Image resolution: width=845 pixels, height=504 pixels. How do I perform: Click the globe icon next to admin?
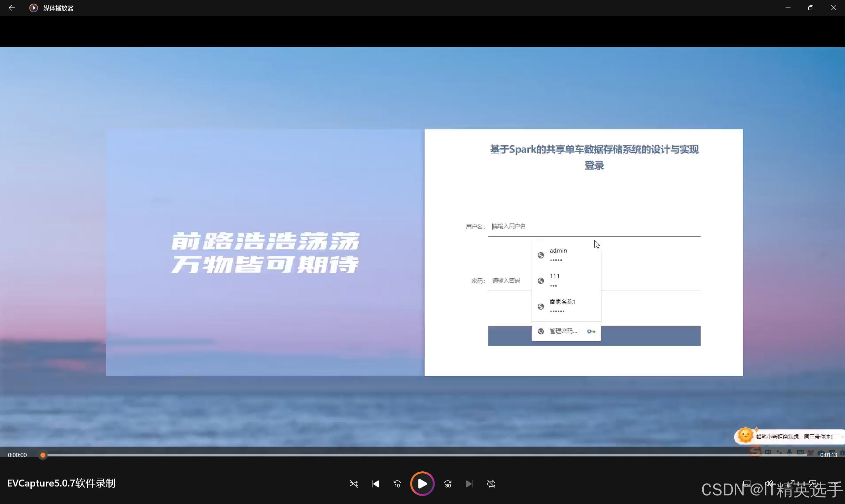point(541,255)
